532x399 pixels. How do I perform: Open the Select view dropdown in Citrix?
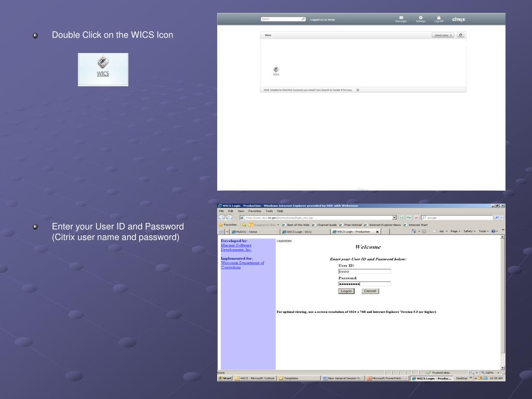tap(443, 35)
